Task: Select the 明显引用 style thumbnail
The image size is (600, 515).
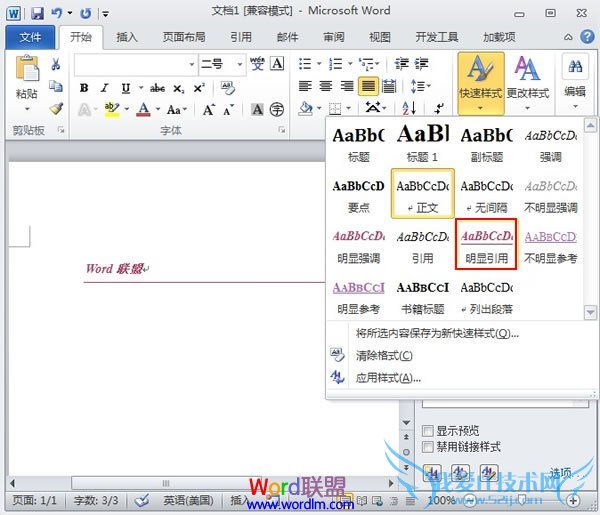Action: coord(486,244)
